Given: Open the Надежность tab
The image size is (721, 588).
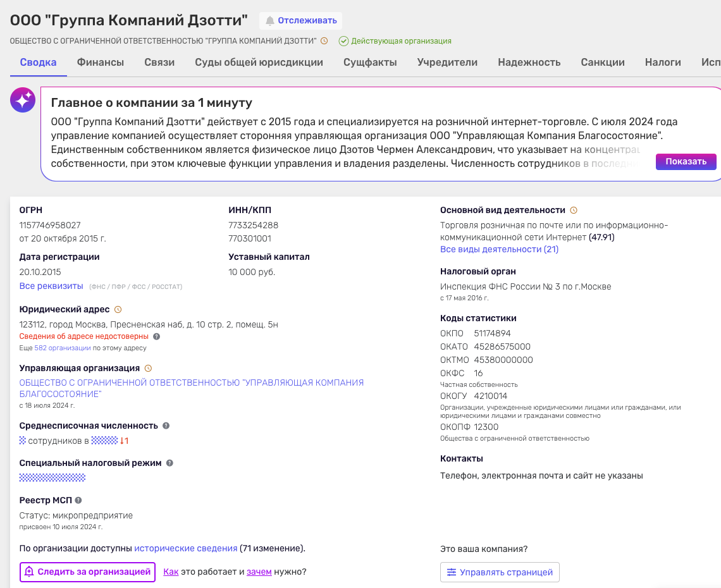Looking at the screenshot, I should point(529,62).
